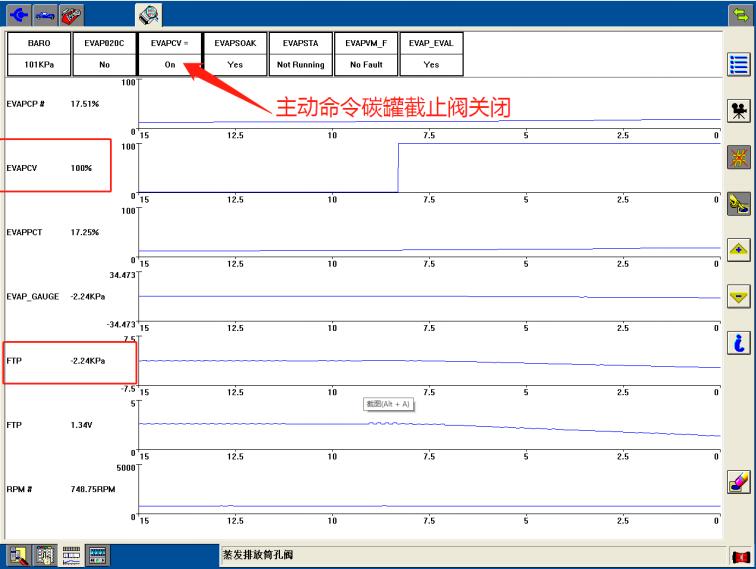Image resolution: width=756 pixels, height=569 pixels.
Task: Select the EVAP020C parameter cell
Action: [104, 54]
